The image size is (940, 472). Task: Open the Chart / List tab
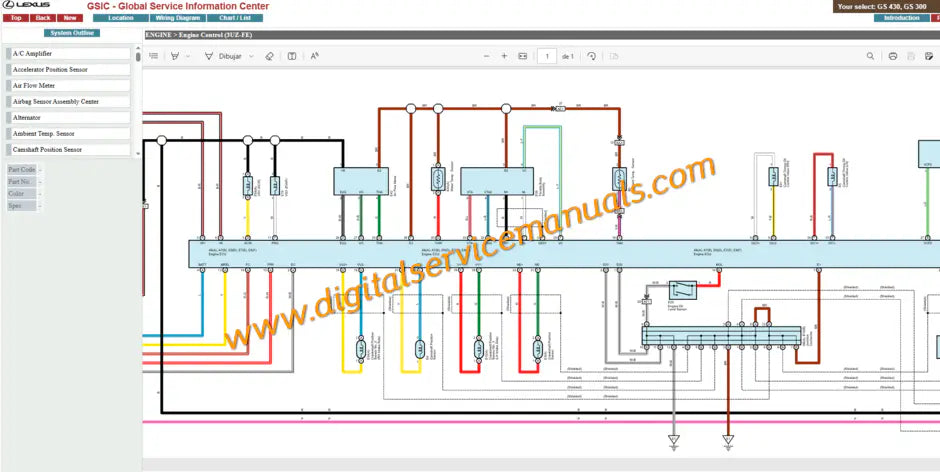234,18
